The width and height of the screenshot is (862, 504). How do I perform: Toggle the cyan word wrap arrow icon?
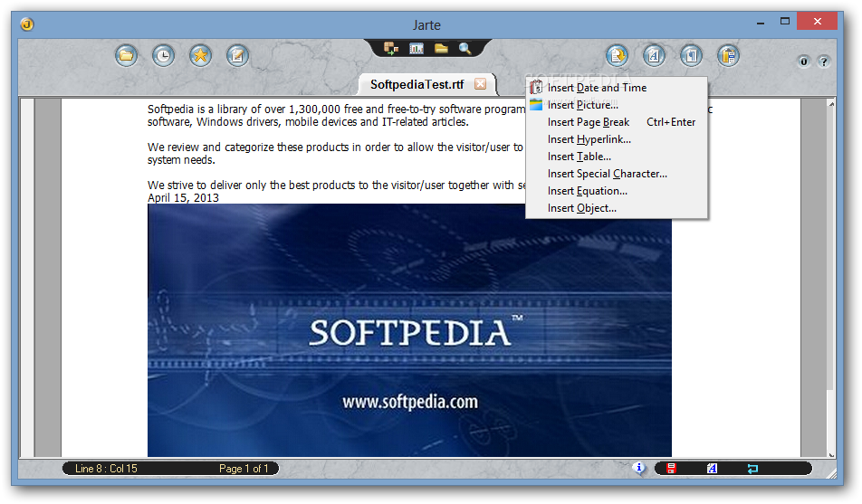coord(752,469)
